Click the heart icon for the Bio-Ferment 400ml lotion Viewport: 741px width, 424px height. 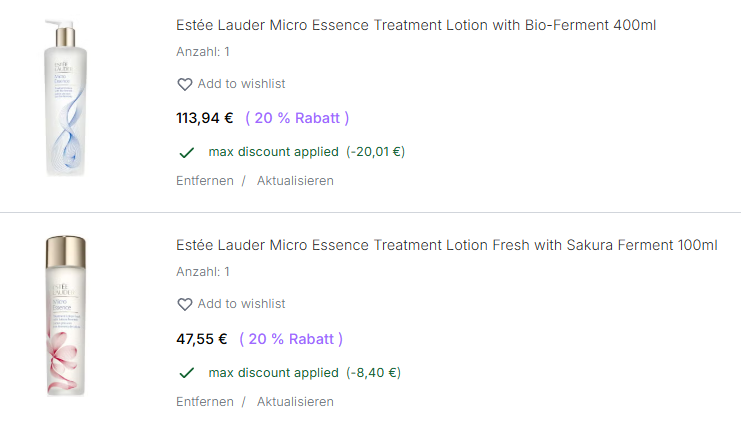tap(184, 84)
